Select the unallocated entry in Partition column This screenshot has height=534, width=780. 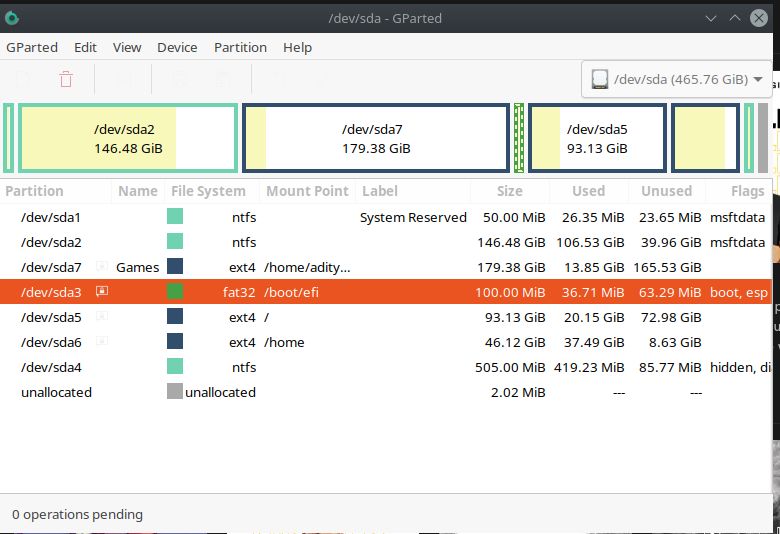[x=56, y=392]
